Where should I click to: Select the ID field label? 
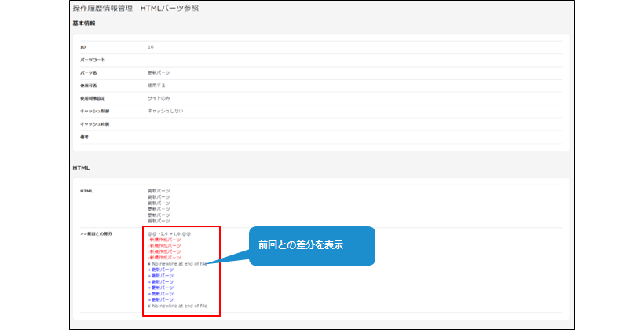pos(82,47)
